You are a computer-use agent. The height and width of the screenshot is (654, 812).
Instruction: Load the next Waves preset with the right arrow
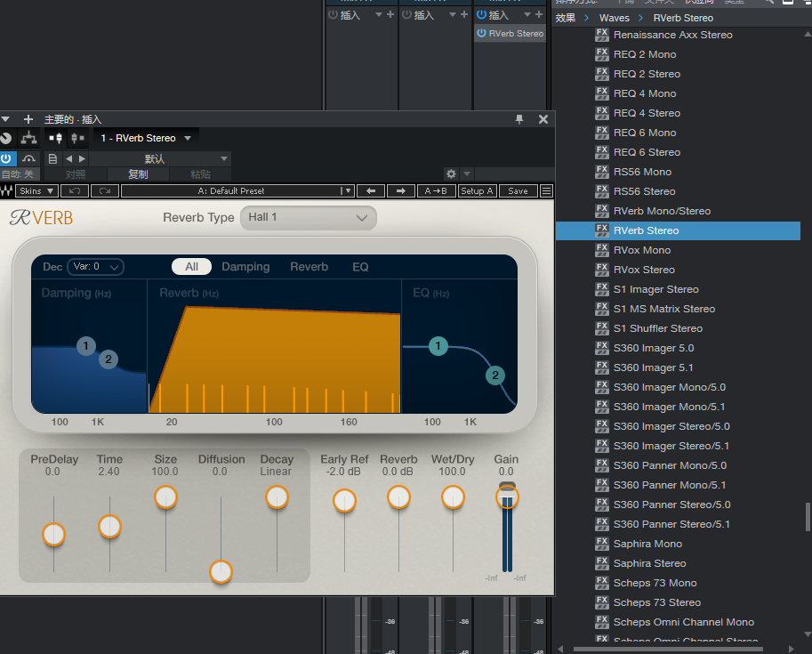pos(401,190)
